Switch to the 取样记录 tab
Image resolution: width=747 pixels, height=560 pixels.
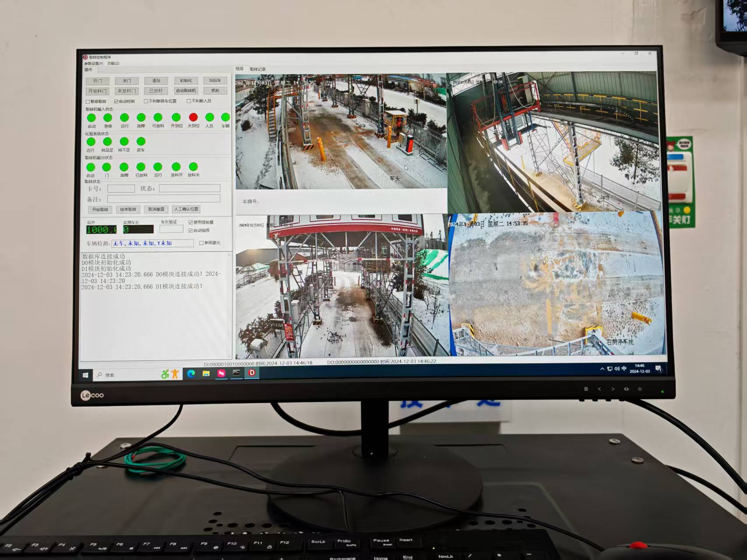point(258,69)
